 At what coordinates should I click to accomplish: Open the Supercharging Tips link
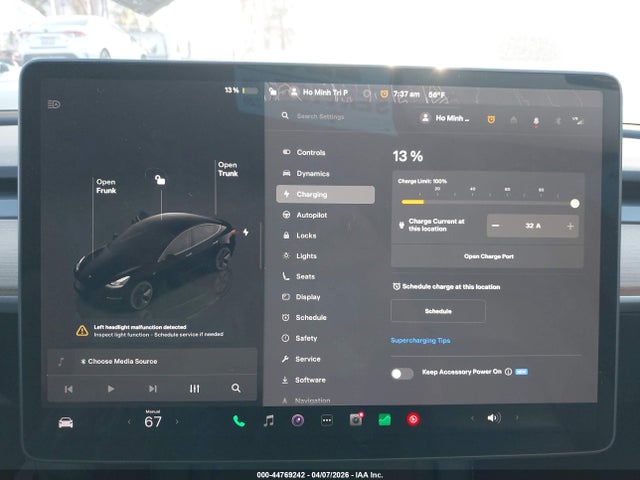tap(420, 340)
